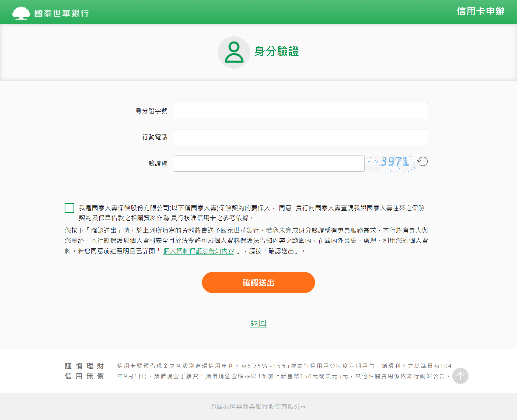Check the Cathay Life insurance consent checkbox

[69, 208]
